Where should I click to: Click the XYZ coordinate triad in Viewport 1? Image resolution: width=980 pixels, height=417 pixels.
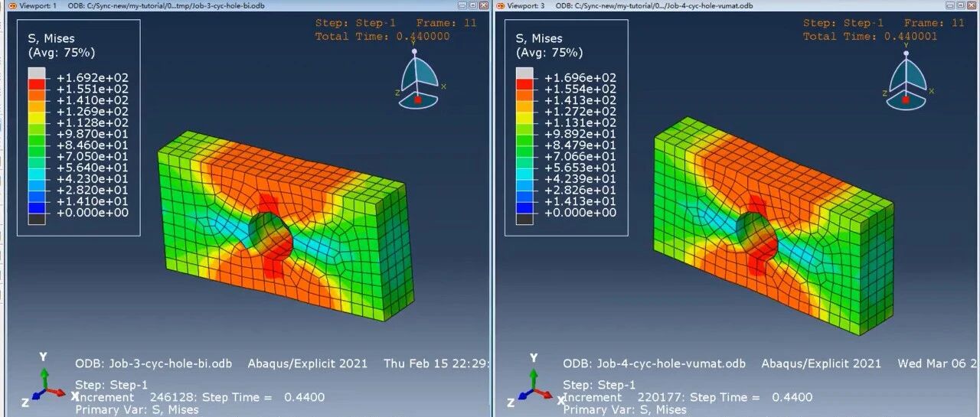coord(46,388)
